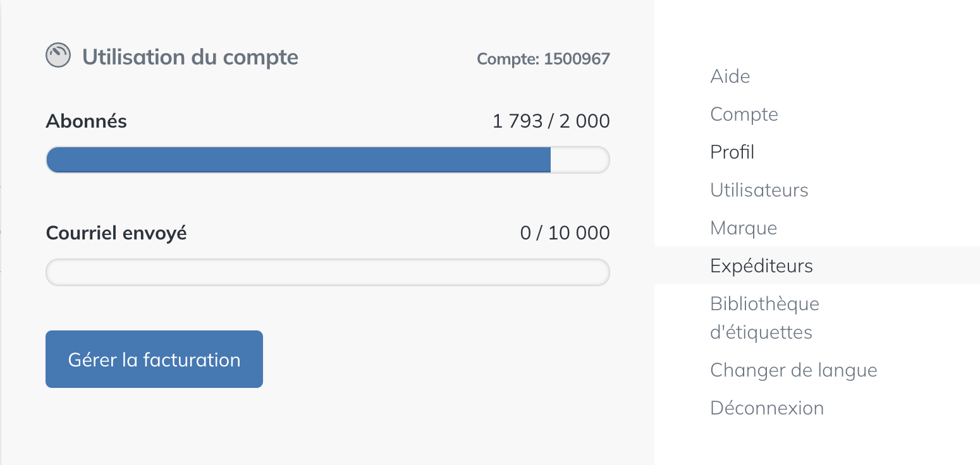Select the Expéditeurs menu item
980x465 pixels.
[762, 266]
